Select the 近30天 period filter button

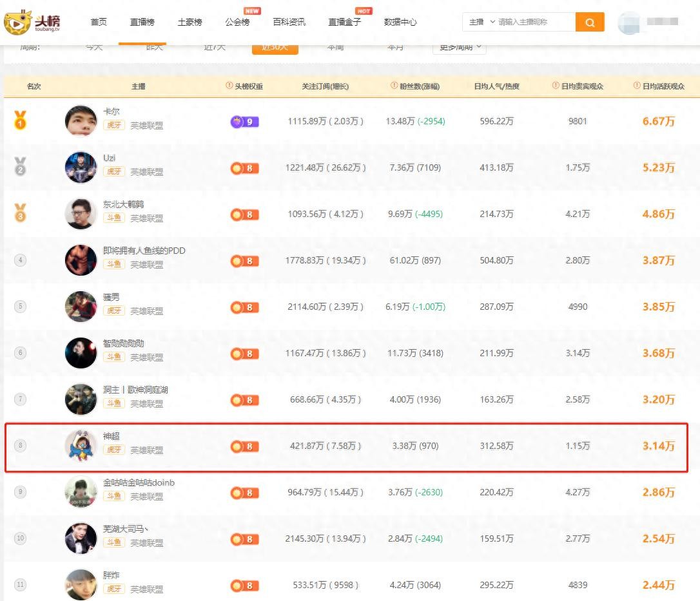tap(275, 48)
